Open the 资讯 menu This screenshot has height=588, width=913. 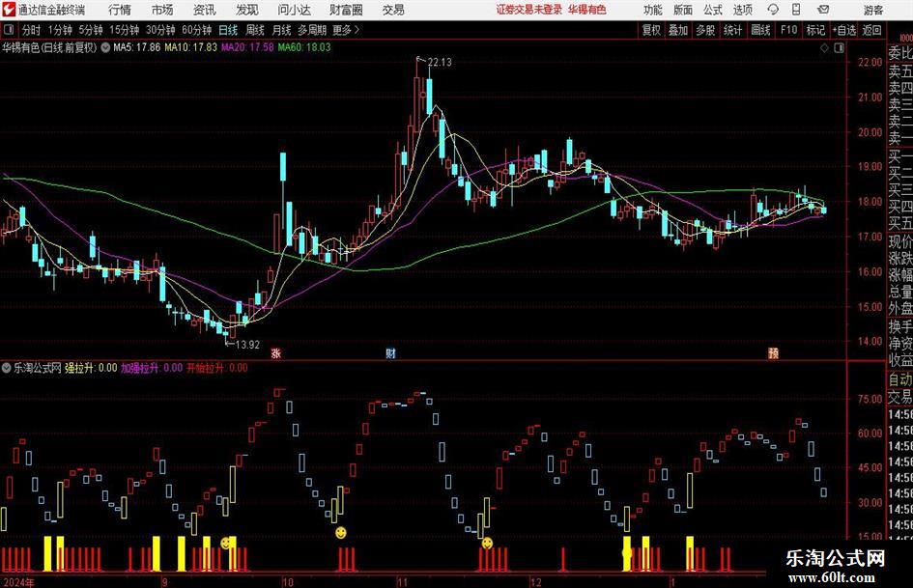tap(205, 10)
